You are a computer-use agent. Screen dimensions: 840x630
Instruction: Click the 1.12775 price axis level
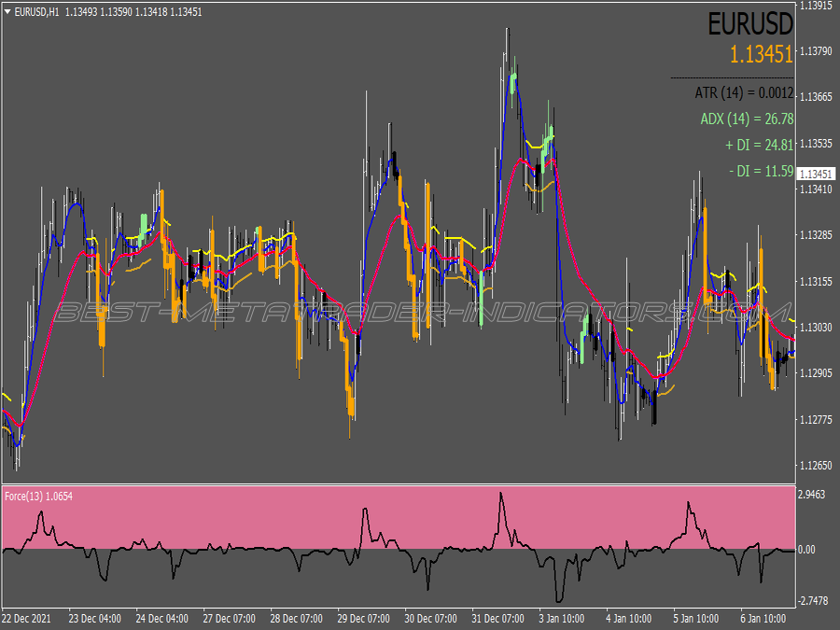click(816, 419)
